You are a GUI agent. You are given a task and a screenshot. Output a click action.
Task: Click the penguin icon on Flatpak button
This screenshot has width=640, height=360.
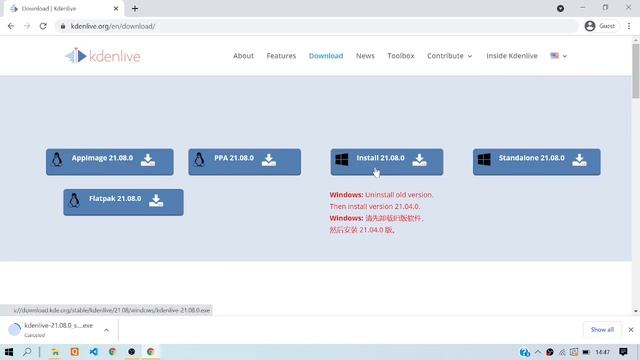click(74, 200)
